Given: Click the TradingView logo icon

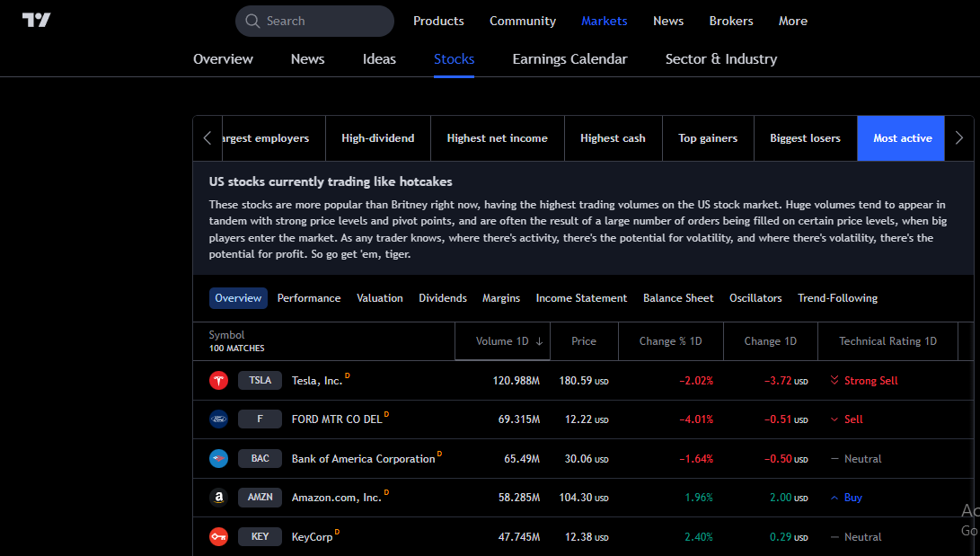Looking at the screenshot, I should click(37, 21).
